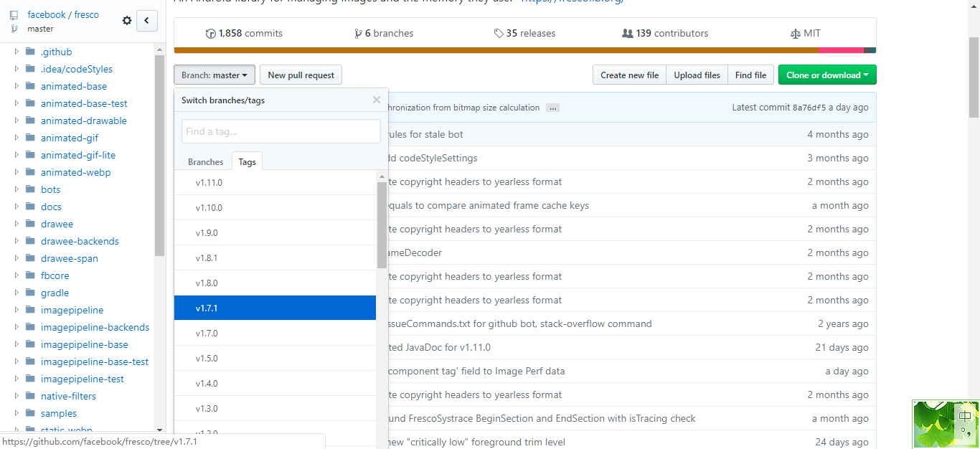Image resolution: width=980 pixels, height=449 pixels.
Task: Expand the .idea/codeStyles tree node
Action: click(17, 69)
